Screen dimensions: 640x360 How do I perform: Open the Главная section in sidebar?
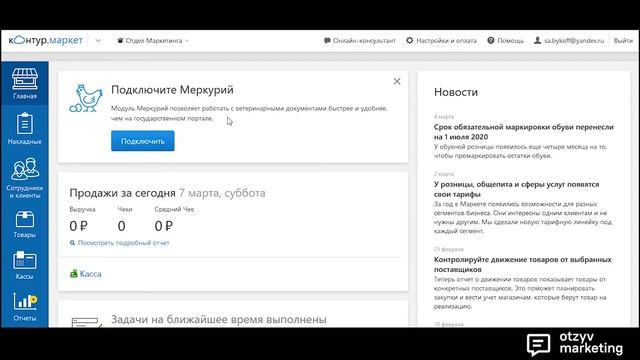(24, 83)
